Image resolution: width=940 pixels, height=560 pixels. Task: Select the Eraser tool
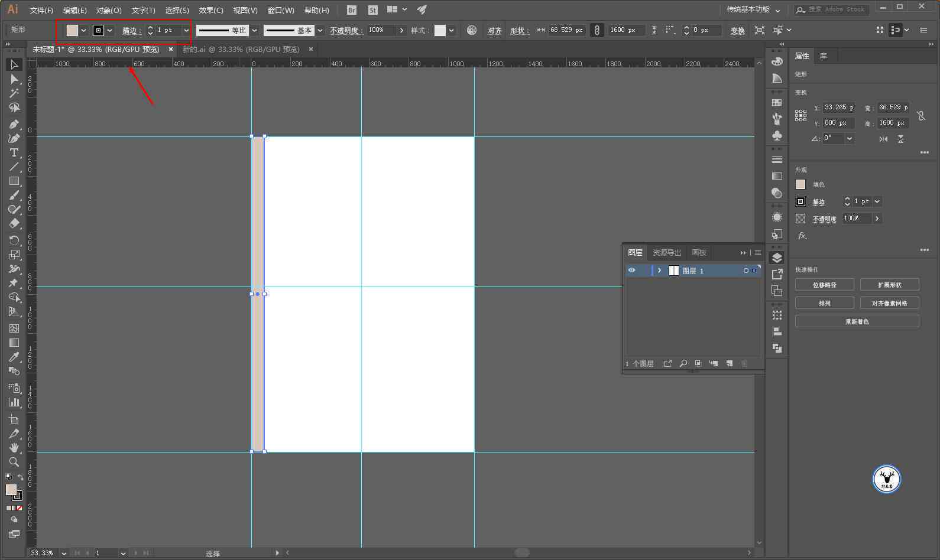tap(14, 224)
